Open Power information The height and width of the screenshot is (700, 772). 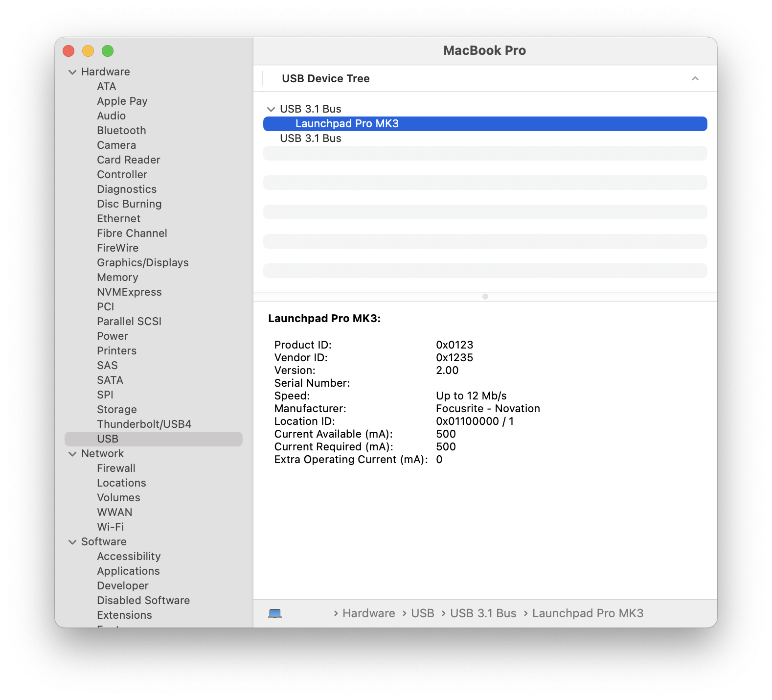[x=113, y=336]
